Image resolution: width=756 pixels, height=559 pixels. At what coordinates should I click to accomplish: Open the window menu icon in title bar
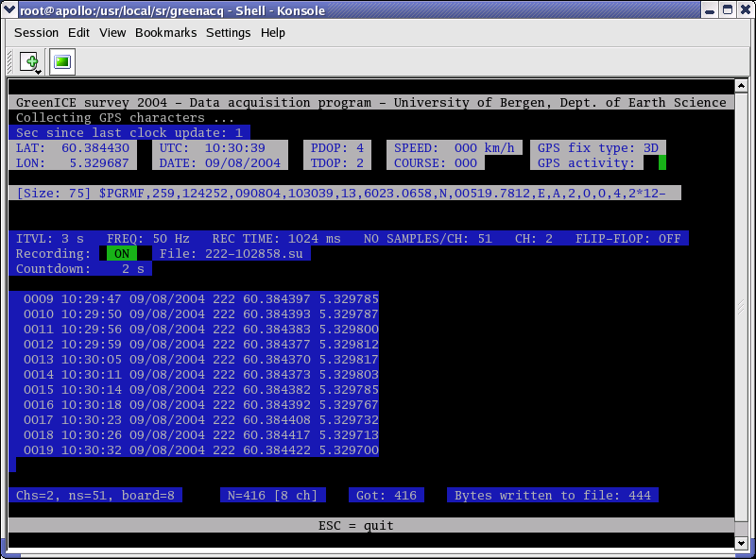click(x=9, y=10)
